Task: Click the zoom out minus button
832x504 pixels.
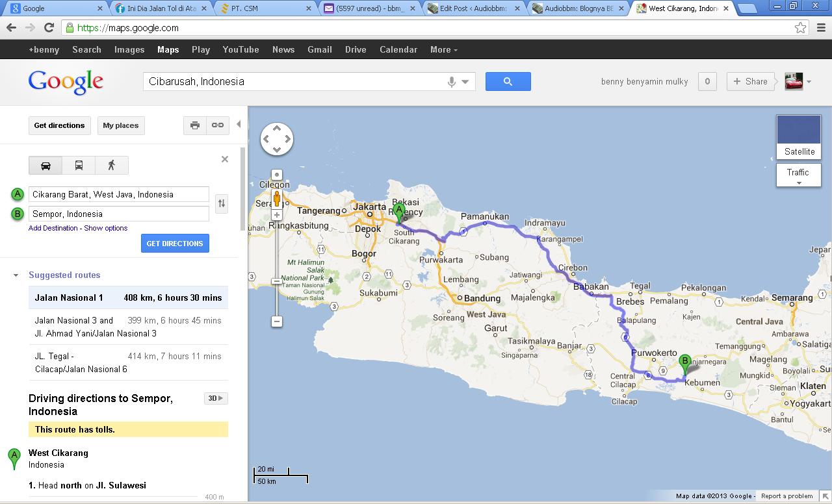Action: coord(277,321)
